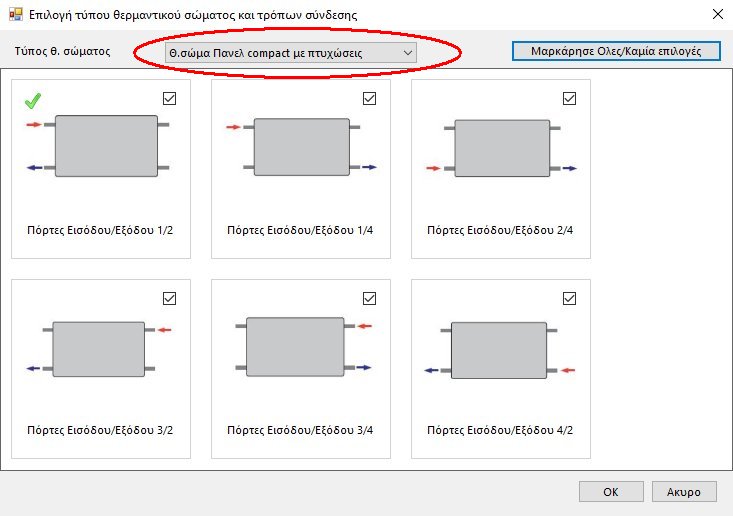Click the green checkmark on card 1/2
Screen dimensions: 733x516
33,100
